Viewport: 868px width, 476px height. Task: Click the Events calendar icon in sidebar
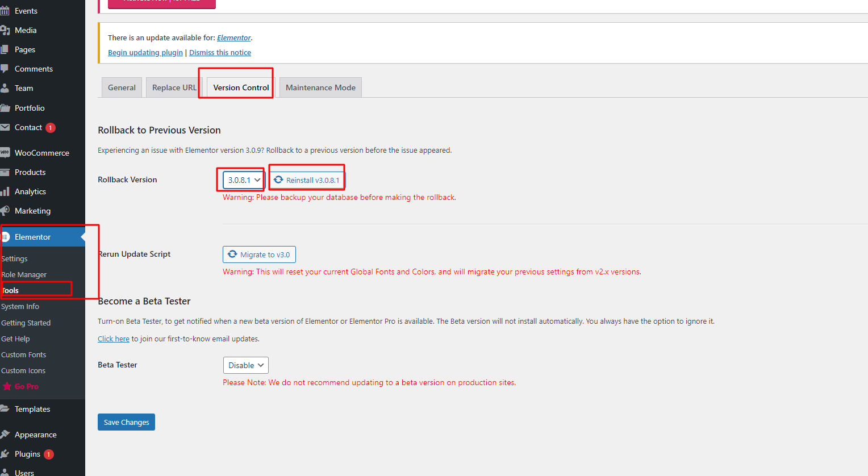5,11
